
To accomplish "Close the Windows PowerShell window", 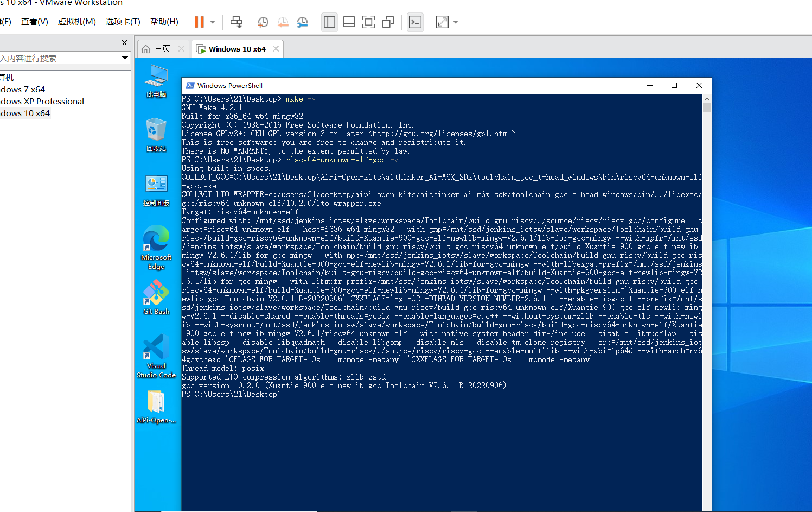I will [x=699, y=85].
